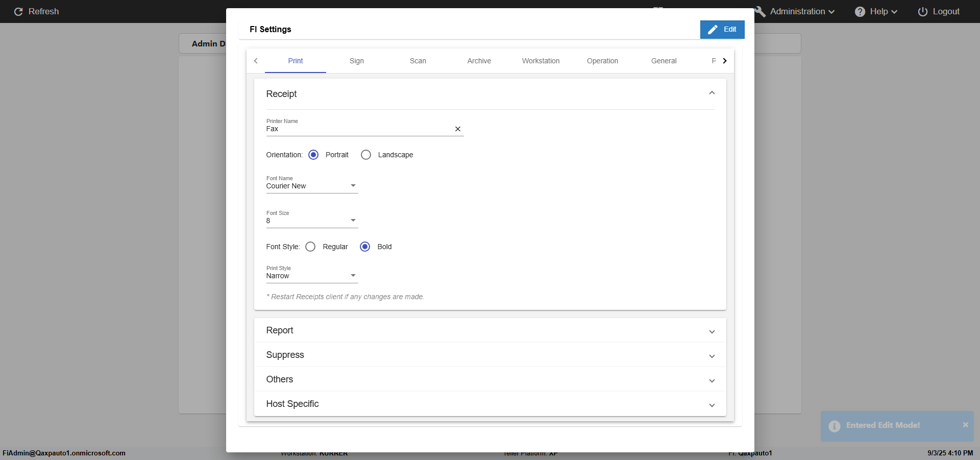Click the Refresh icon in top bar
The height and width of the screenshot is (460, 980).
click(18, 11)
